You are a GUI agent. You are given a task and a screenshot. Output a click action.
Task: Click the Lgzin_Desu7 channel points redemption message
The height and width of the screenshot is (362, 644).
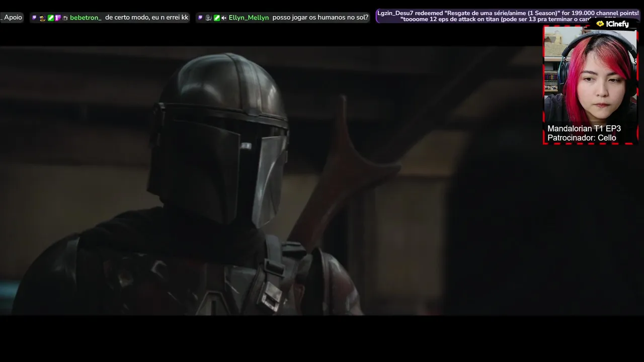pyautogui.click(x=508, y=16)
